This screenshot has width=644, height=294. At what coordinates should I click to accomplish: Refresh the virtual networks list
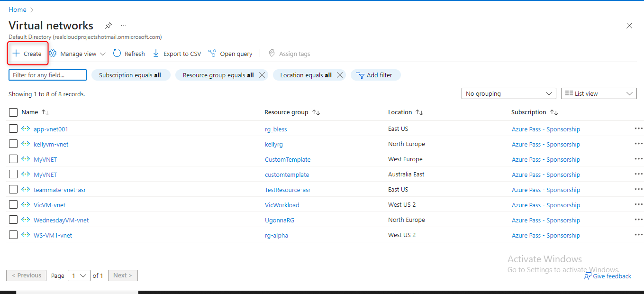click(x=129, y=54)
